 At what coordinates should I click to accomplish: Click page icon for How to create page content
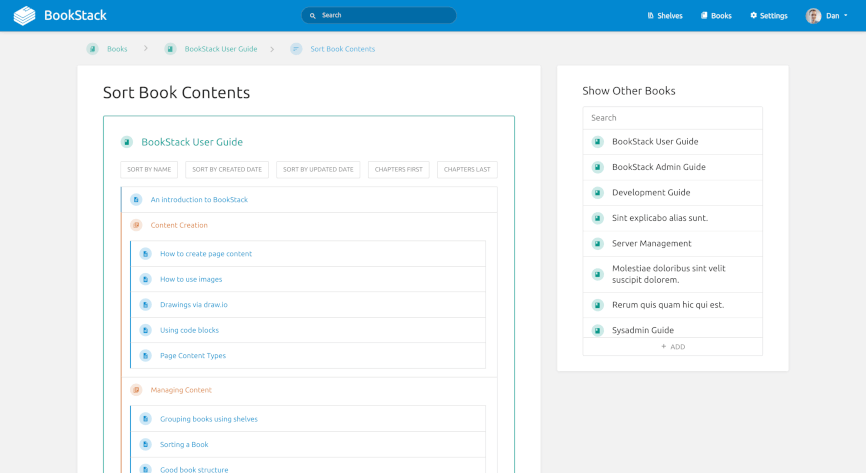(145, 254)
